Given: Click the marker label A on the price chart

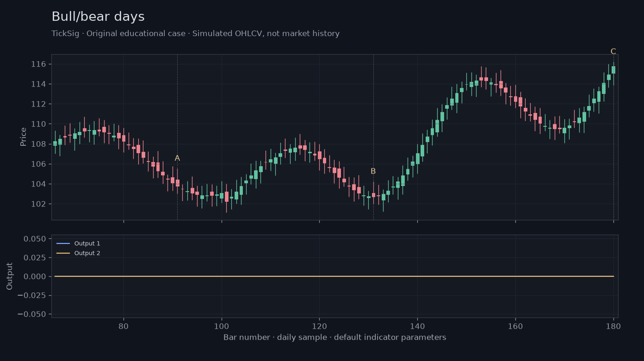Looking at the screenshot, I should [x=177, y=158].
